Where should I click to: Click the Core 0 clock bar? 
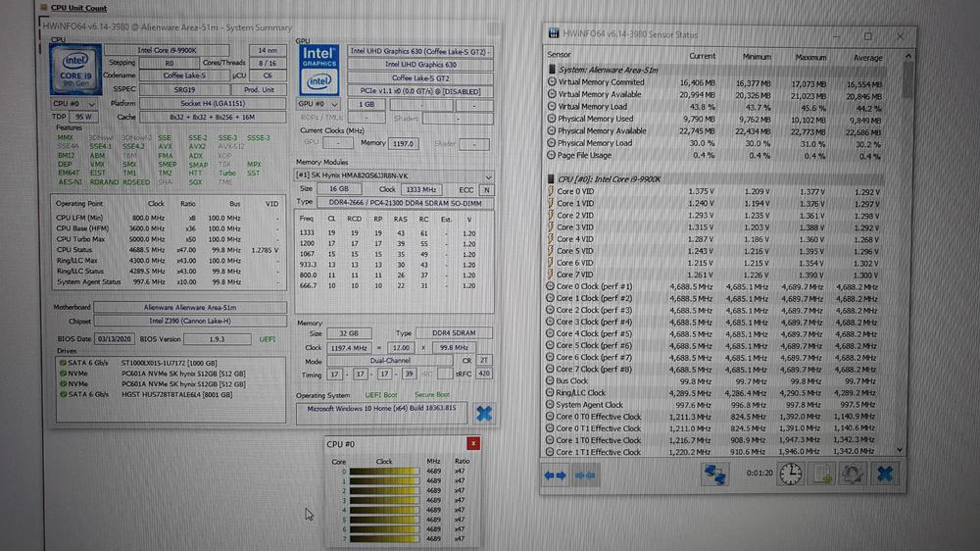click(x=384, y=473)
